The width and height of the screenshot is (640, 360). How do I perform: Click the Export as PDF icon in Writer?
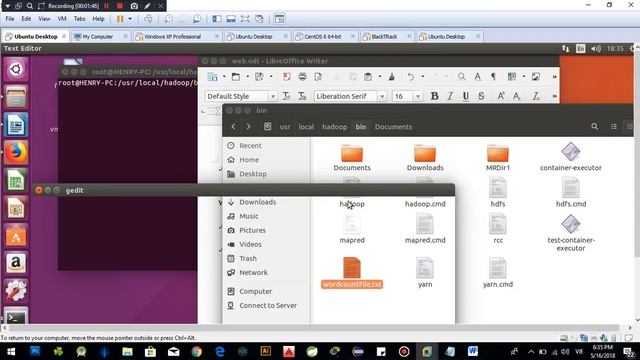pyautogui.click(x=287, y=76)
